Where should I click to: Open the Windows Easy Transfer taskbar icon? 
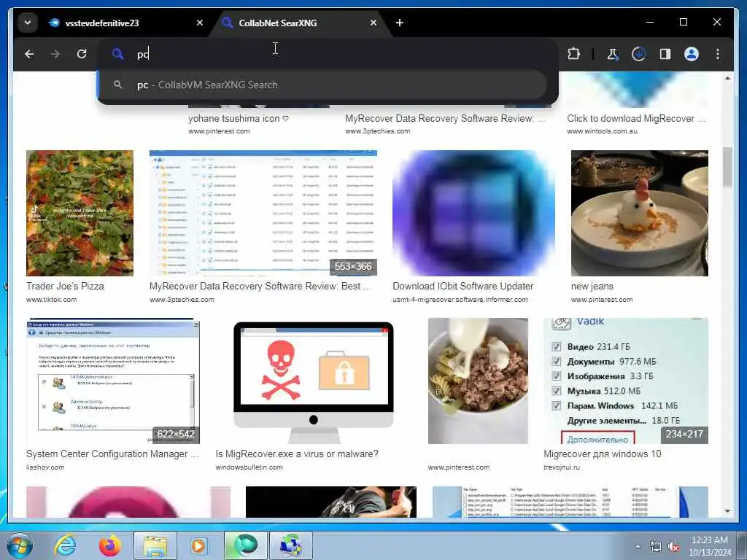(291, 545)
